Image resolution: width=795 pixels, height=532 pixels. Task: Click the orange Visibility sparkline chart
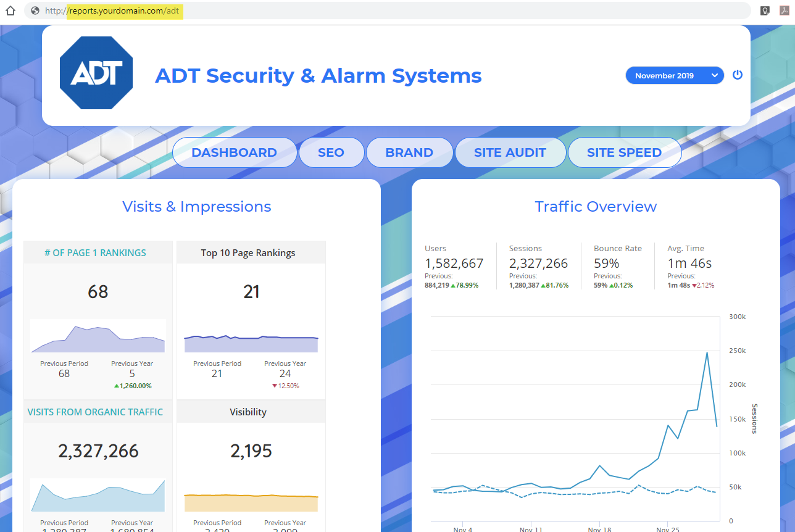251,502
